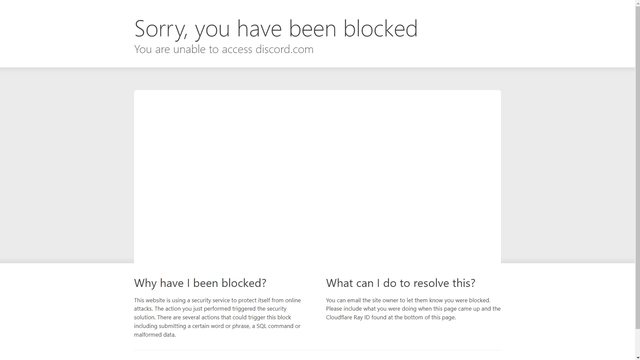Click the 'Sorry, you have been blocked' heading
Viewport: 640px width, 360px height.
pyautogui.click(x=276, y=29)
